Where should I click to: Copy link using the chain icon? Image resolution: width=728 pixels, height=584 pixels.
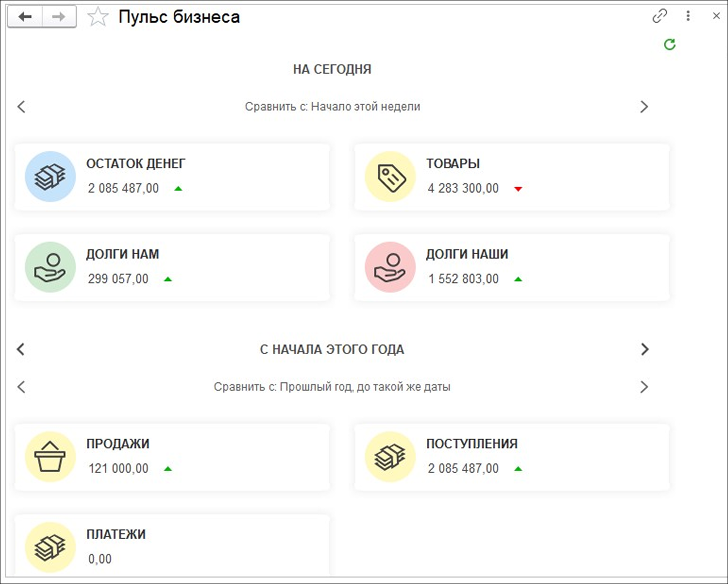click(660, 16)
